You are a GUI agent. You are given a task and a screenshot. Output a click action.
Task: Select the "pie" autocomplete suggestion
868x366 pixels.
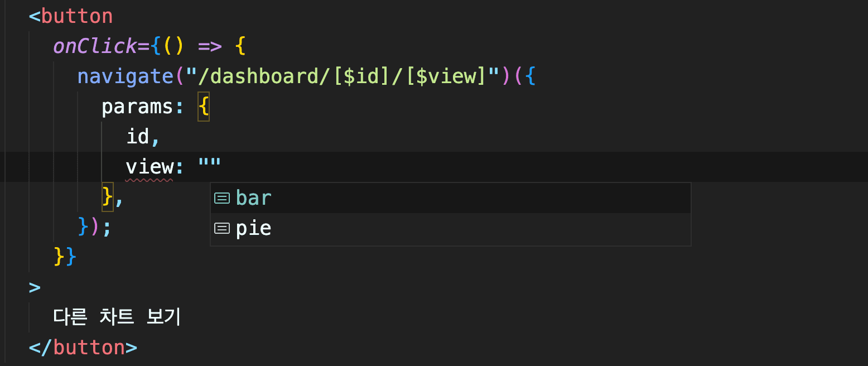450,228
